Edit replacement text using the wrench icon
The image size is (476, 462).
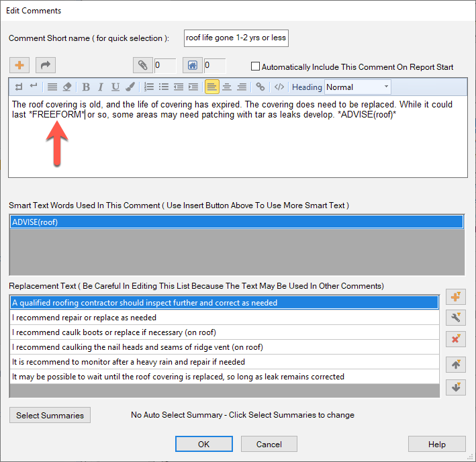[456, 318]
